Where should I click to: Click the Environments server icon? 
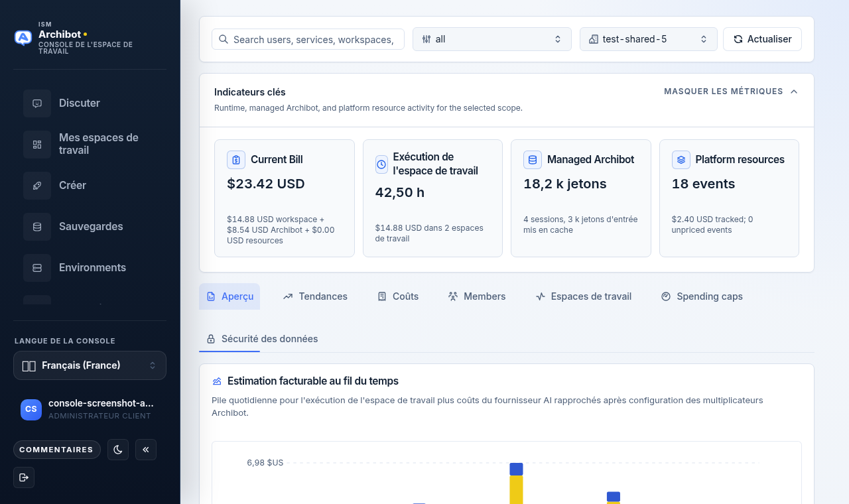tap(37, 268)
